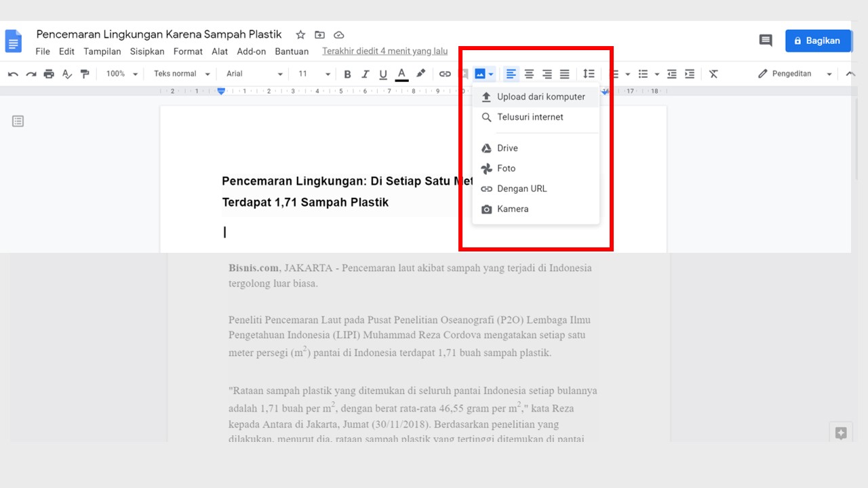Viewport: 868px width, 488px height.
Task: Choose Kamera option
Action: (x=536, y=209)
